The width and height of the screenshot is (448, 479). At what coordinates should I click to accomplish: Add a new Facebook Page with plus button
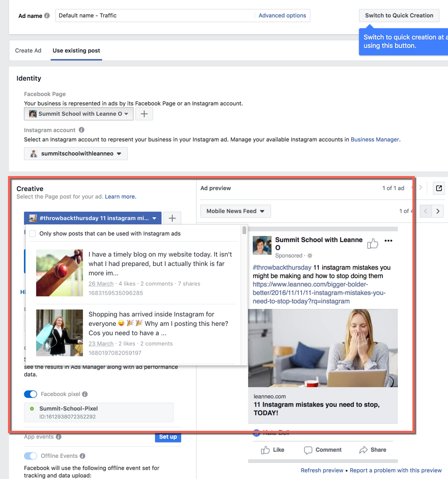(144, 114)
